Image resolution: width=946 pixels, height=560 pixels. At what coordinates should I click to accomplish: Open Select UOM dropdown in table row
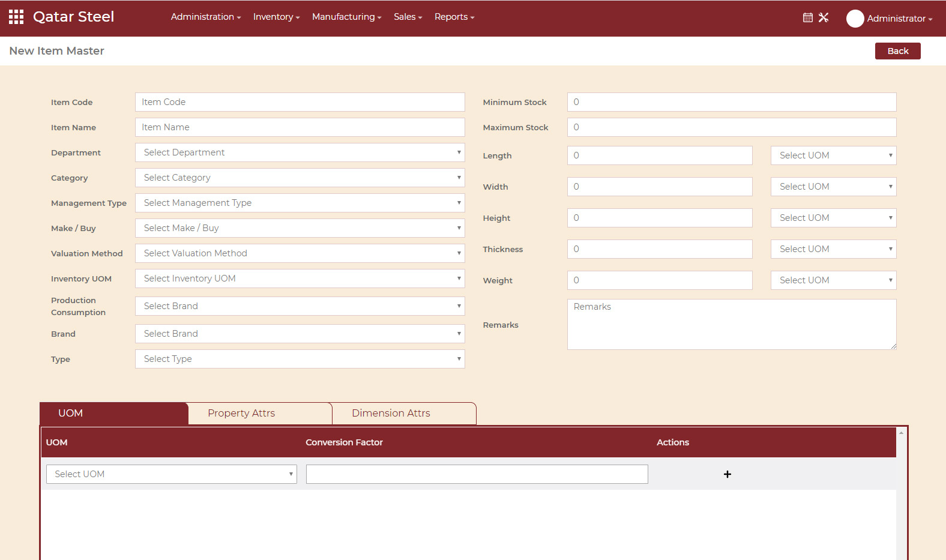(x=172, y=474)
